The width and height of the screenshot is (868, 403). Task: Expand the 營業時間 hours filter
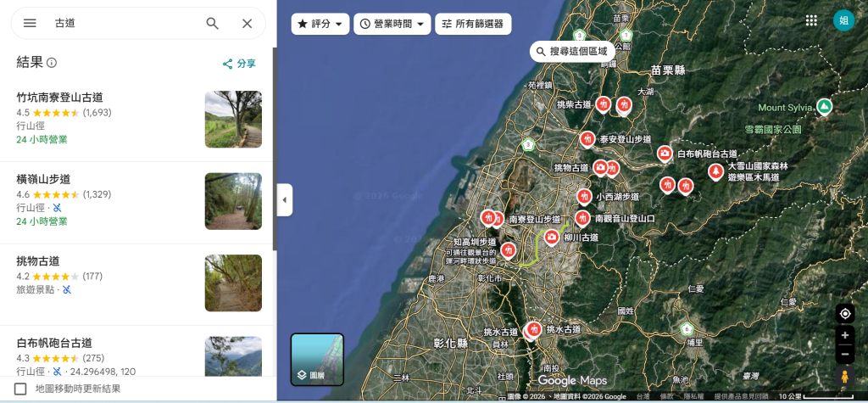tap(392, 24)
